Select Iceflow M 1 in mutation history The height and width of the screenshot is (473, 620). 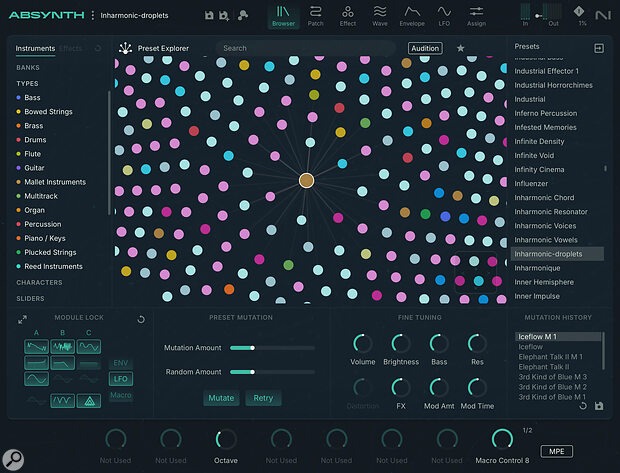coord(558,337)
